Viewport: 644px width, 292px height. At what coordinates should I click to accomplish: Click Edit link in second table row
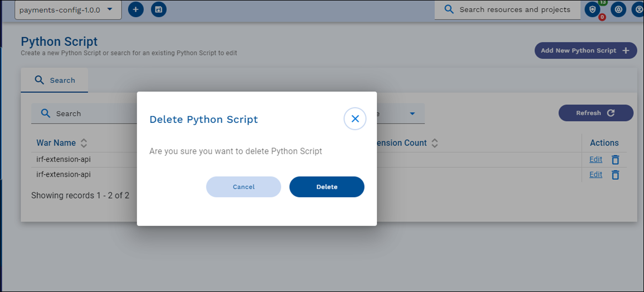coord(595,175)
